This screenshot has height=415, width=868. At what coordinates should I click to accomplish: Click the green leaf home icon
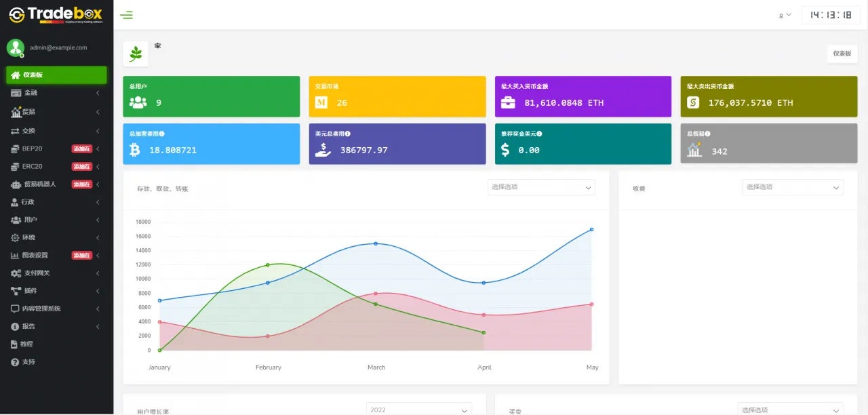tap(136, 54)
